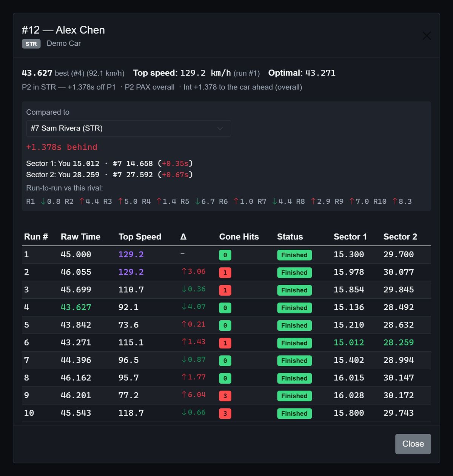Image resolution: width=453 pixels, height=476 pixels.
Task: Click the Raw Time column header
Action: click(80, 237)
